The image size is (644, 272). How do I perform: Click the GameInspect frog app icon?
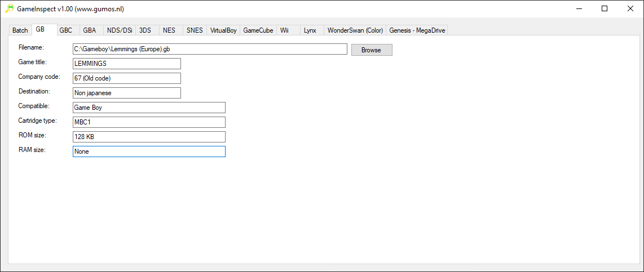click(10, 8)
